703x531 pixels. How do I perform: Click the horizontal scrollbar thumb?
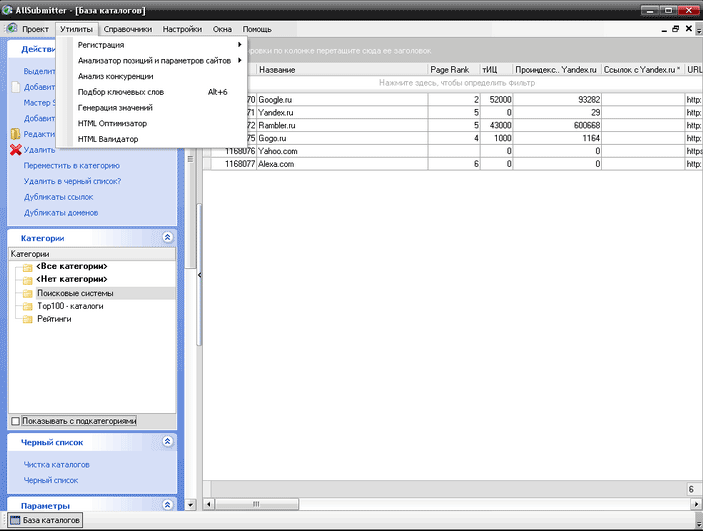pos(256,504)
